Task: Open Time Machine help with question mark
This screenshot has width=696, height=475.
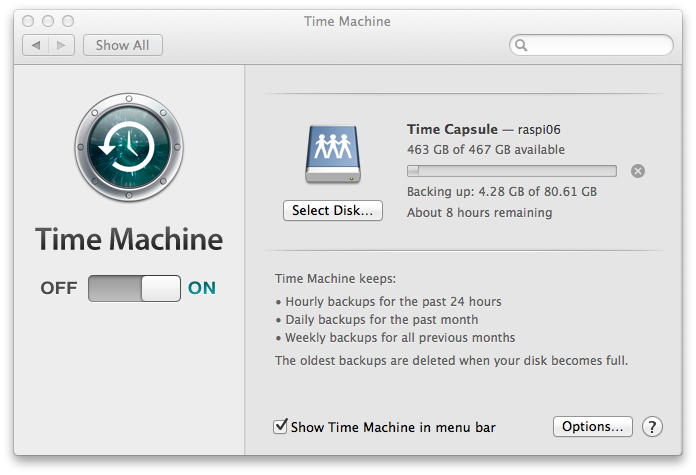Action: [x=652, y=427]
